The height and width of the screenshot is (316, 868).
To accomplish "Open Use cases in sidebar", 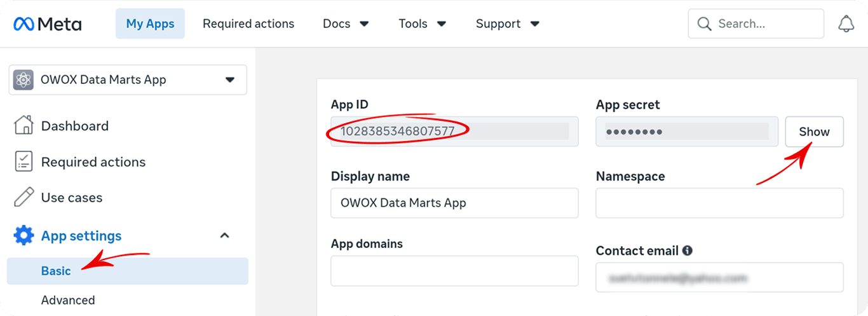I will pos(72,198).
